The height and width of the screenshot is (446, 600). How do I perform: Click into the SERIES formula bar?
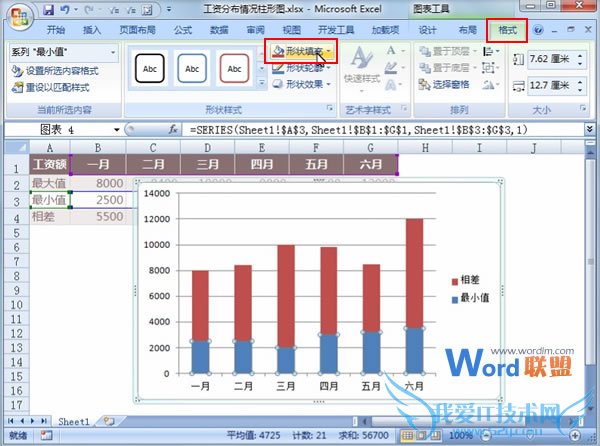(383, 130)
